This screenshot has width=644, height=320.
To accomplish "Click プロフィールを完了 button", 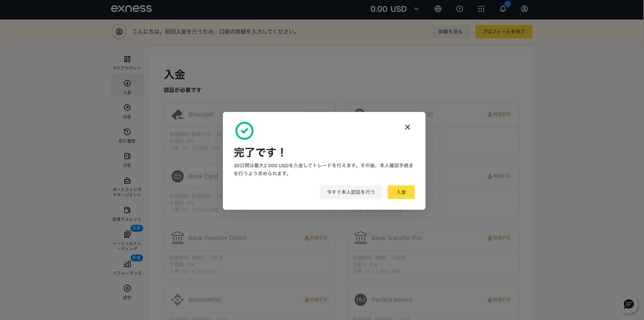I will pos(504,32).
